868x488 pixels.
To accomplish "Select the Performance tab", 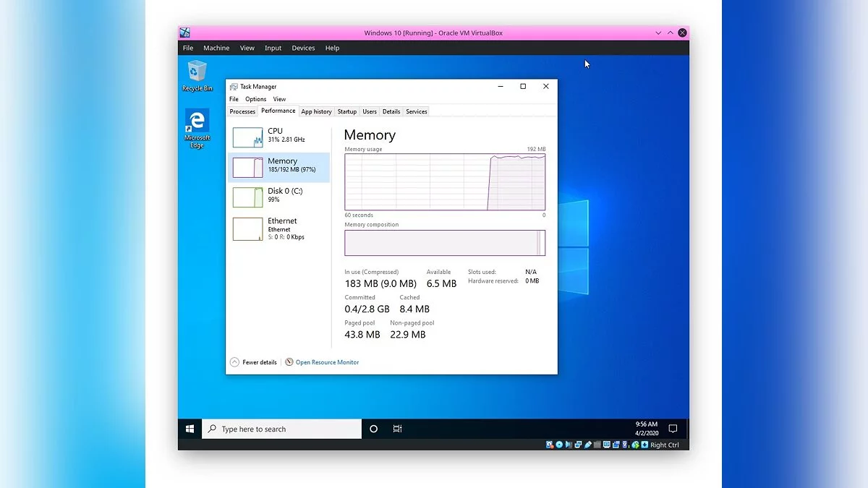I will 278,111.
